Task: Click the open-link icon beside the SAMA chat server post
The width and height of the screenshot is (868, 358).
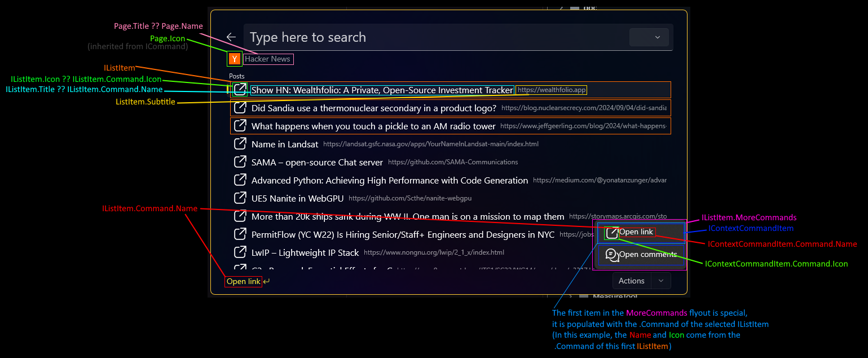Action: (x=240, y=162)
